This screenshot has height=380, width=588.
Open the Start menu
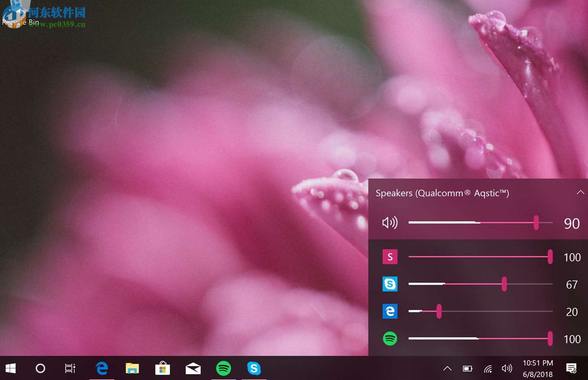pyautogui.click(x=10, y=368)
